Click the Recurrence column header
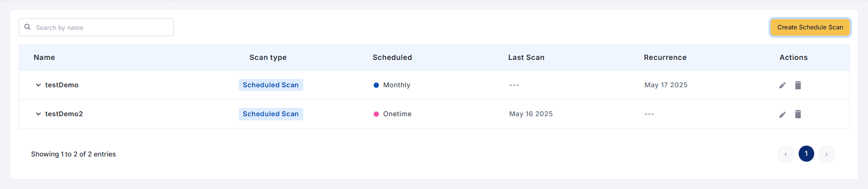Screen dimensions: 868x189 [665, 57]
